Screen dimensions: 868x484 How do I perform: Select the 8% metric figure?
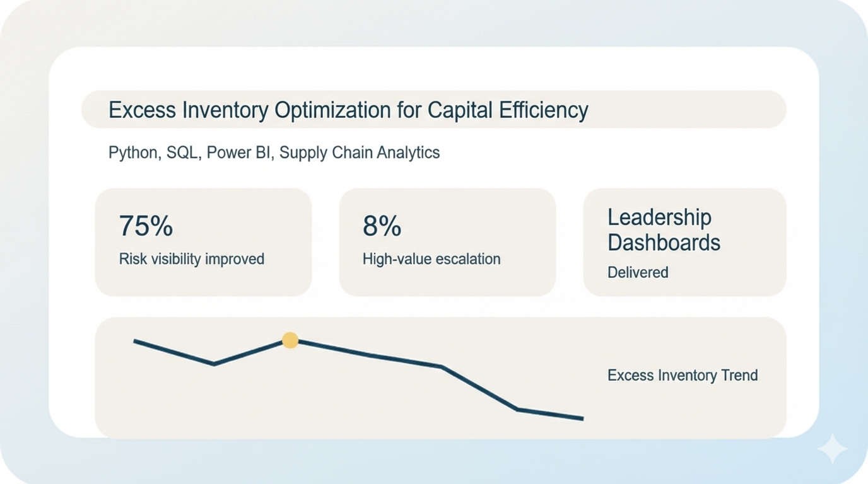tap(382, 226)
